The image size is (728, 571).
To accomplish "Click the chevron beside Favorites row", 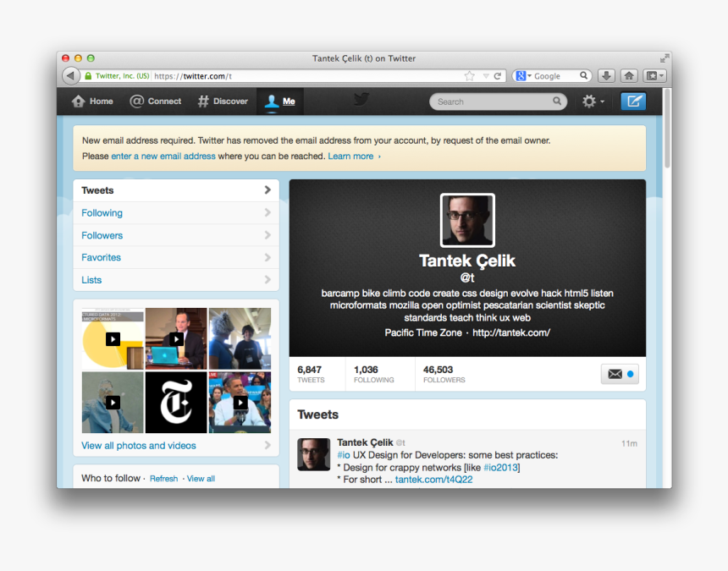I will pos(267,257).
